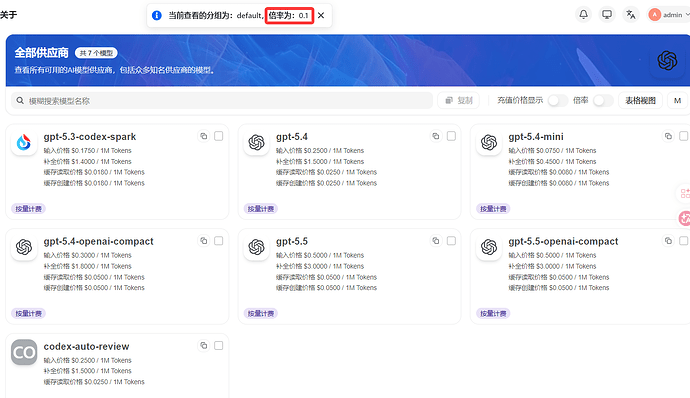Click the gpt-5.4-mini OpenAI logo

pos(489,142)
